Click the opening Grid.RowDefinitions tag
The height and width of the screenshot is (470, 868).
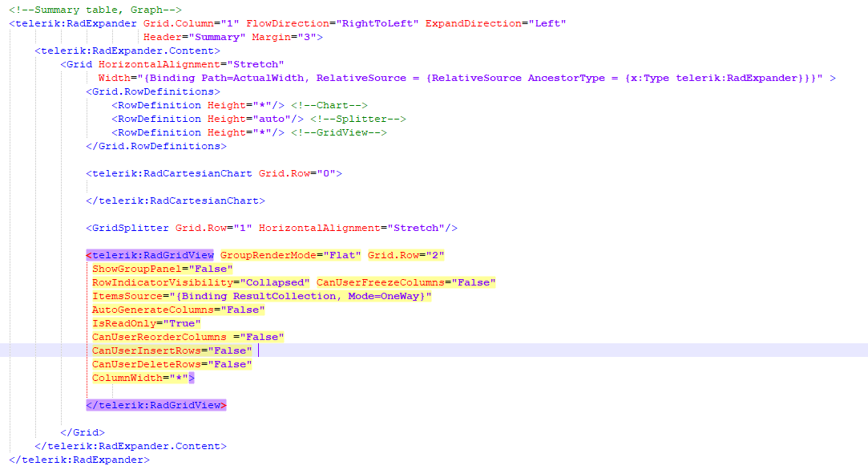pos(153,91)
